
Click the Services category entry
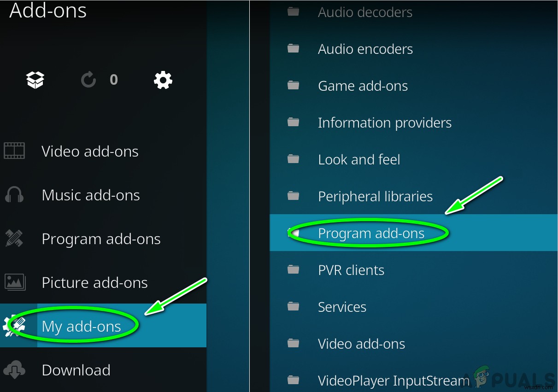342,307
